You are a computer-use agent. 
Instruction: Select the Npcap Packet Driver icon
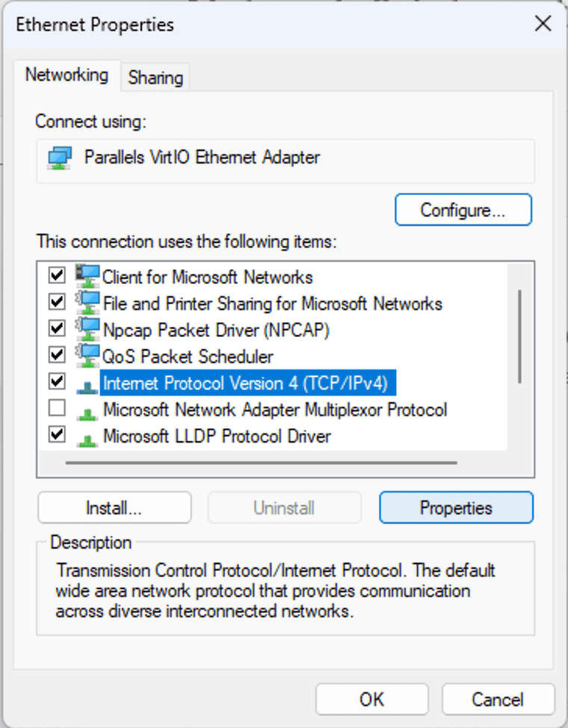point(87,330)
